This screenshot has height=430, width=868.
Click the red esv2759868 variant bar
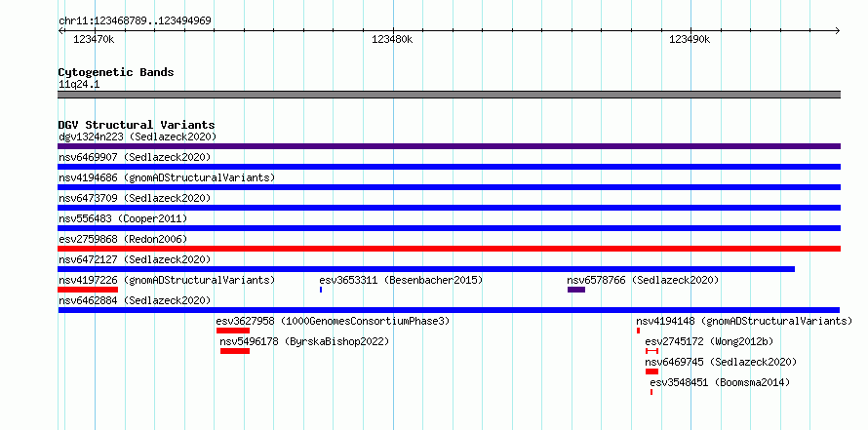[x=449, y=249]
